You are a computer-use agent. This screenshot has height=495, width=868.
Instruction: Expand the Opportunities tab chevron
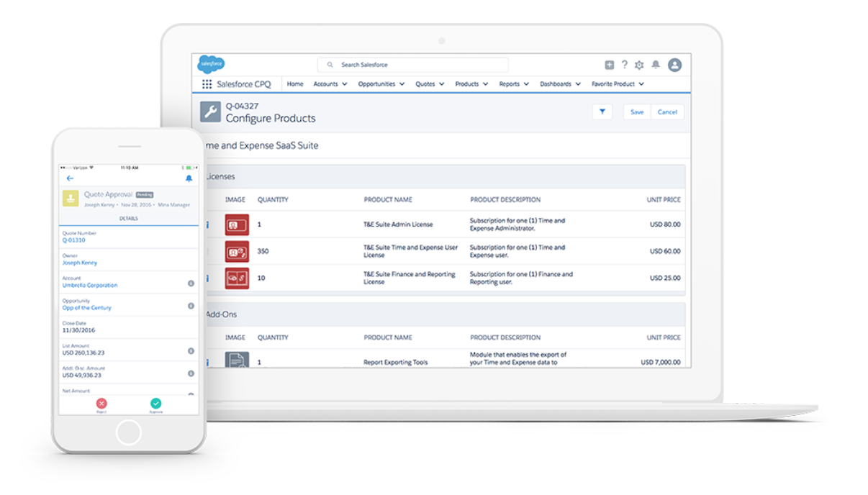point(401,84)
